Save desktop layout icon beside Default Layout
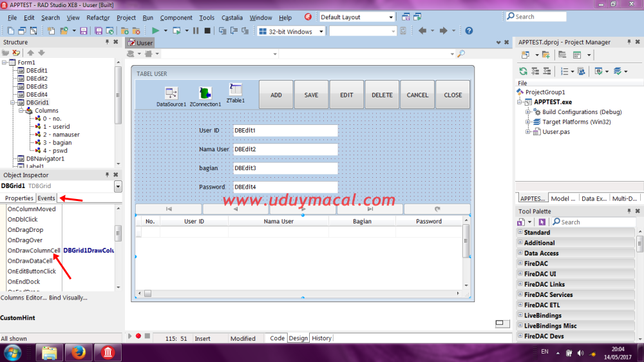Image resolution: width=644 pixels, height=362 pixels. [x=405, y=17]
